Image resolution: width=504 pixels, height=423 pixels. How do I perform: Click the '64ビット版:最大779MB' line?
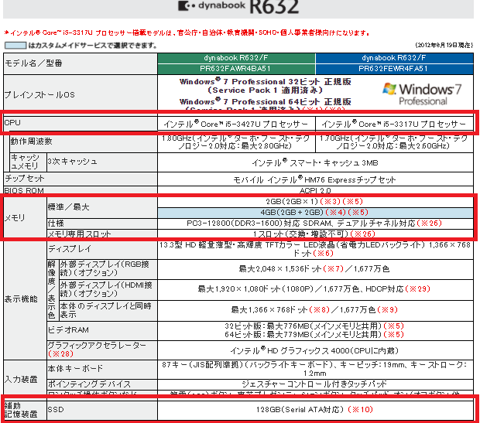click(314, 334)
